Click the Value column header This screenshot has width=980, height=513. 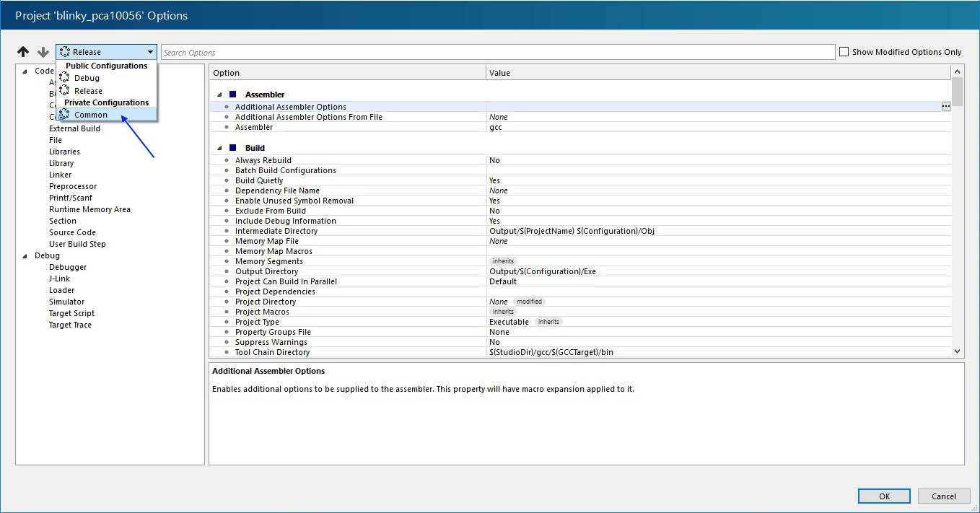[x=499, y=73]
